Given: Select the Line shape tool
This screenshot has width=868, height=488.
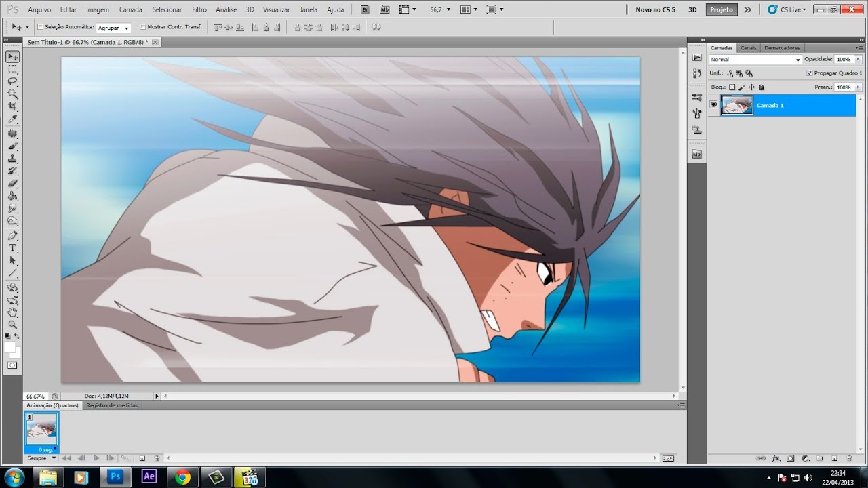Looking at the screenshot, I should coord(12,273).
